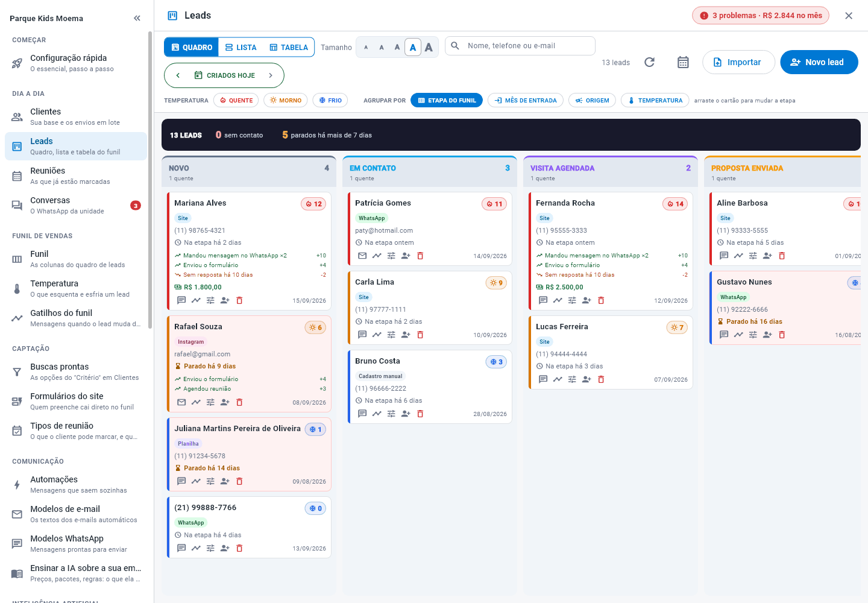Click R$ 2.500,00 on Fernanda Rocha card

564,287
